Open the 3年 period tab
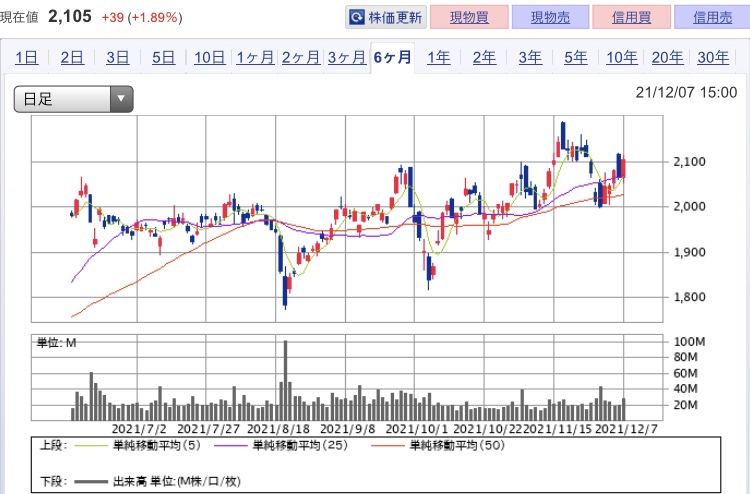This screenshot has width=750, height=494. point(530,57)
